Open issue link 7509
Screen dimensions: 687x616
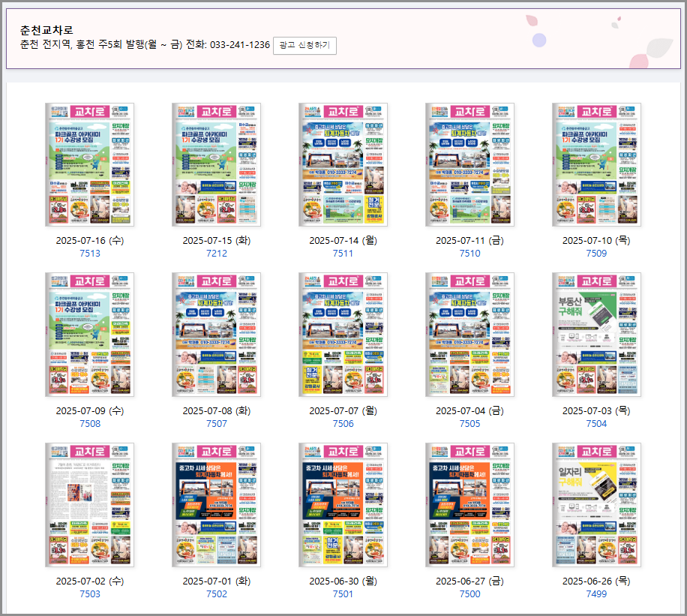click(x=595, y=254)
